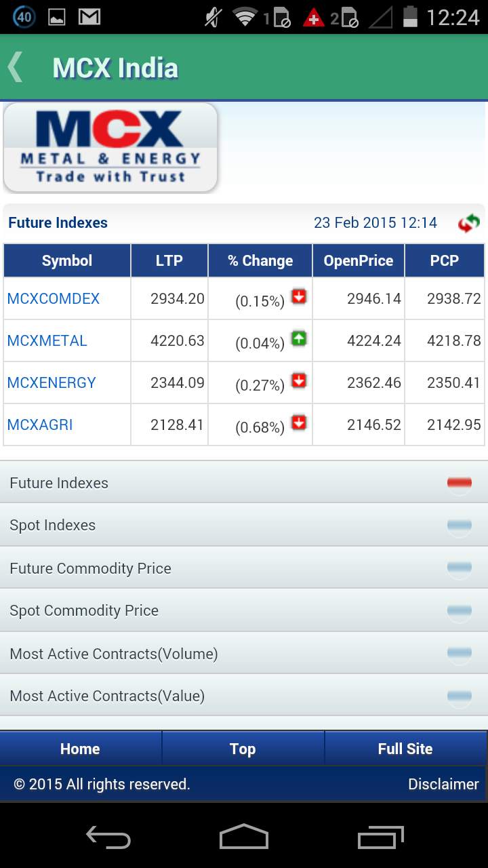Tap the MCX Metal & Energy logo

(110, 147)
